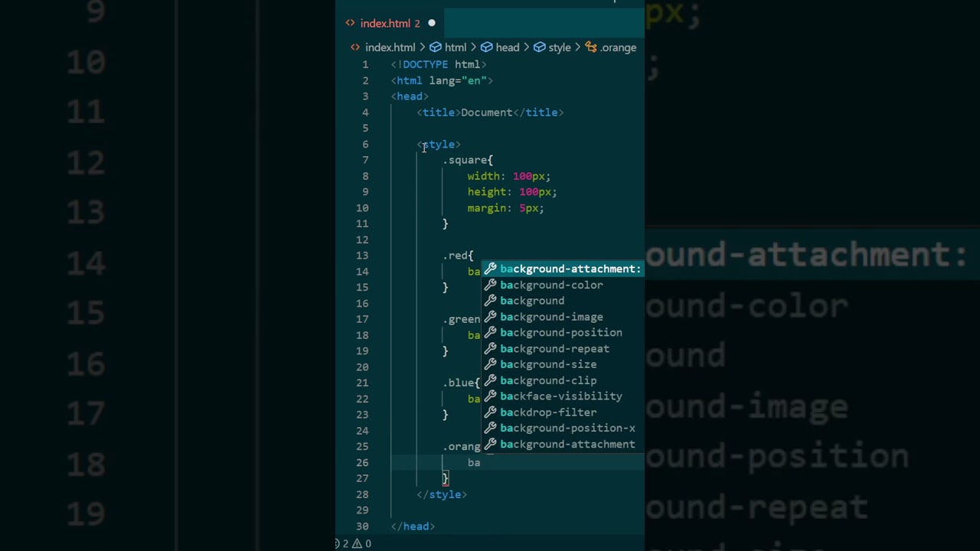This screenshot has width=980, height=551.
Task: Expand the chevron after breadcrumb index.html
Action: coord(422,47)
